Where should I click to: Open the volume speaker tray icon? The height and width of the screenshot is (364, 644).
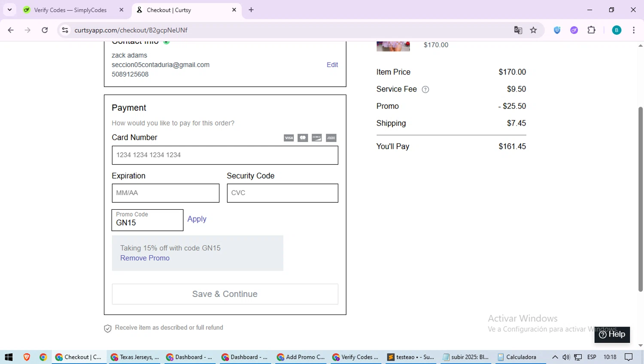(x=566, y=357)
